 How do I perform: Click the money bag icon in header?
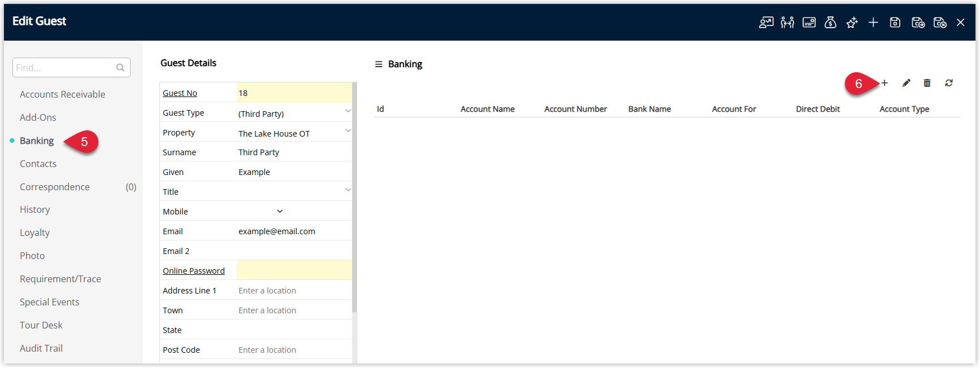point(830,23)
